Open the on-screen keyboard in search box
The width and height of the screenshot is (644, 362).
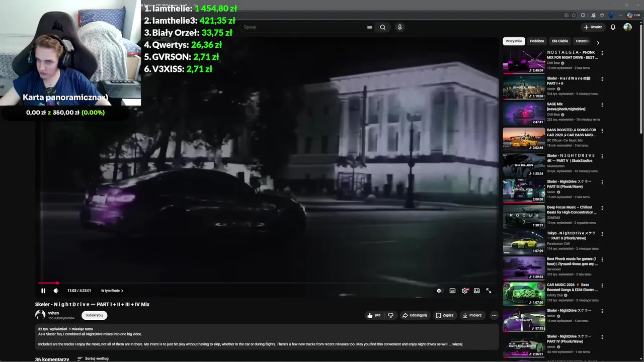tap(370, 27)
